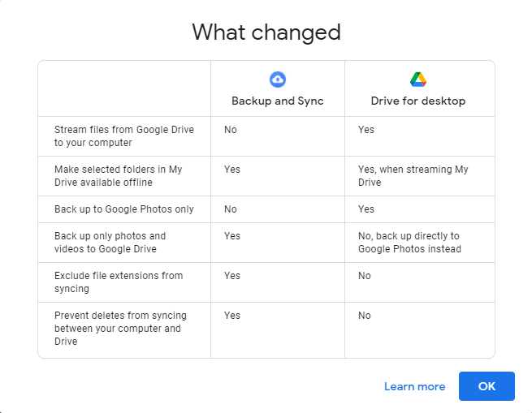Image resolution: width=532 pixels, height=413 pixels.
Task: Click "Exclude file extensions from syncing" row label
Action: pos(119,282)
